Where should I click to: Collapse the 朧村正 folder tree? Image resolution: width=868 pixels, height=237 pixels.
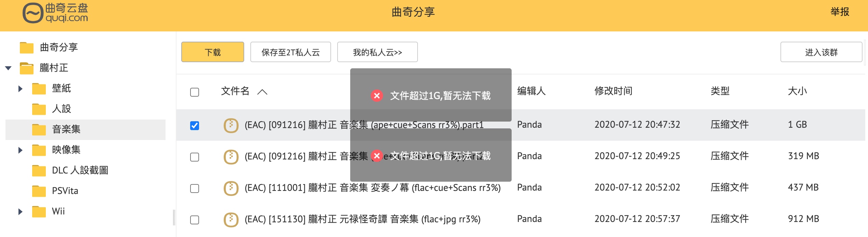9,68
